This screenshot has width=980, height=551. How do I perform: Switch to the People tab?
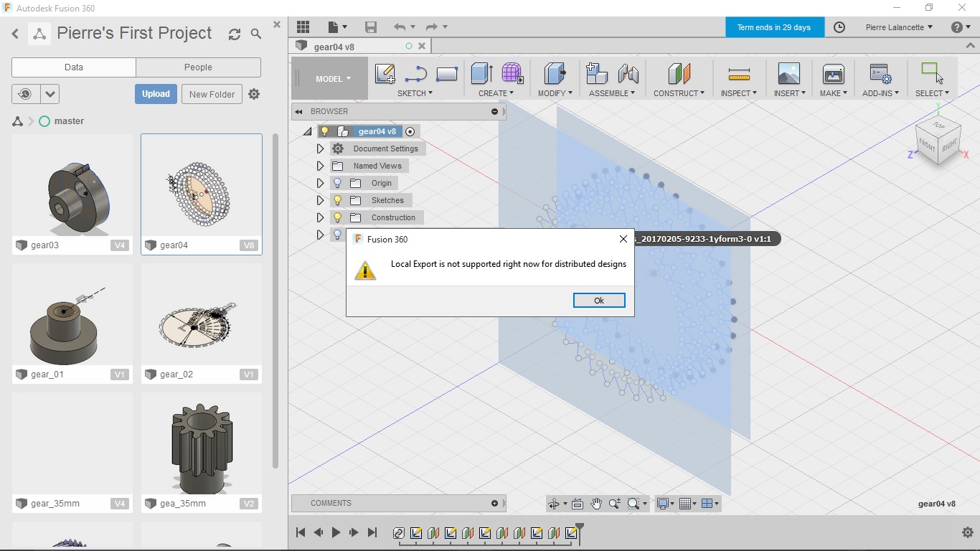click(198, 67)
